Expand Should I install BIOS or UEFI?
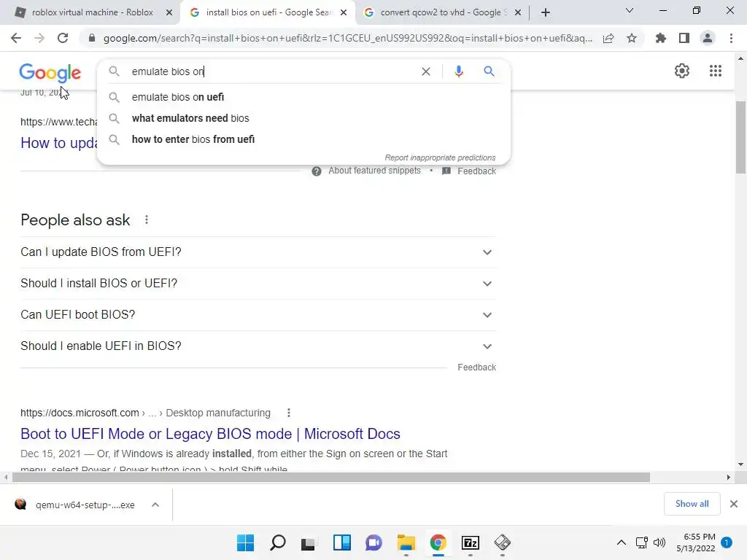 258,284
